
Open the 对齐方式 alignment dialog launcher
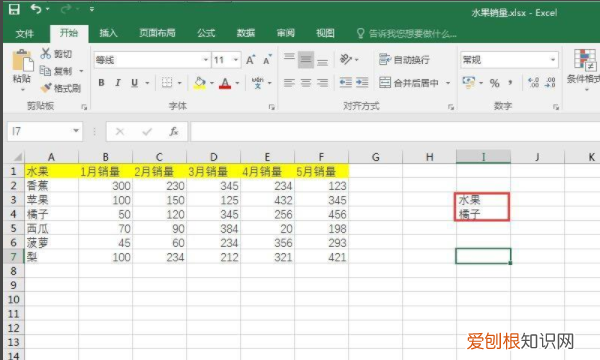click(x=451, y=107)
